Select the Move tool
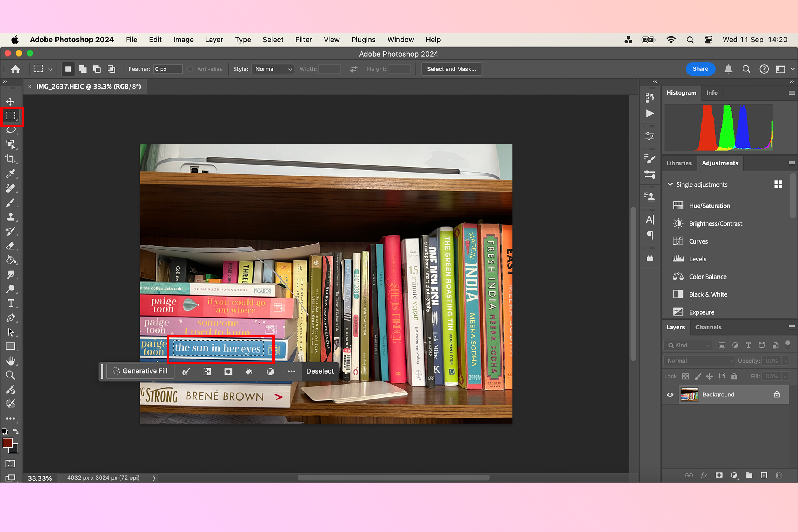 pyautogui.click(x=10, y=101)
